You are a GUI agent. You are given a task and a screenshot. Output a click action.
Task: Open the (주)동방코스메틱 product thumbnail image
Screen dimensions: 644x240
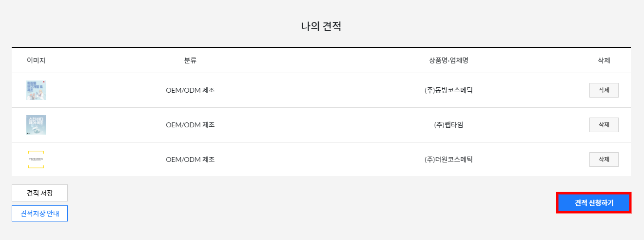(36, 90)
